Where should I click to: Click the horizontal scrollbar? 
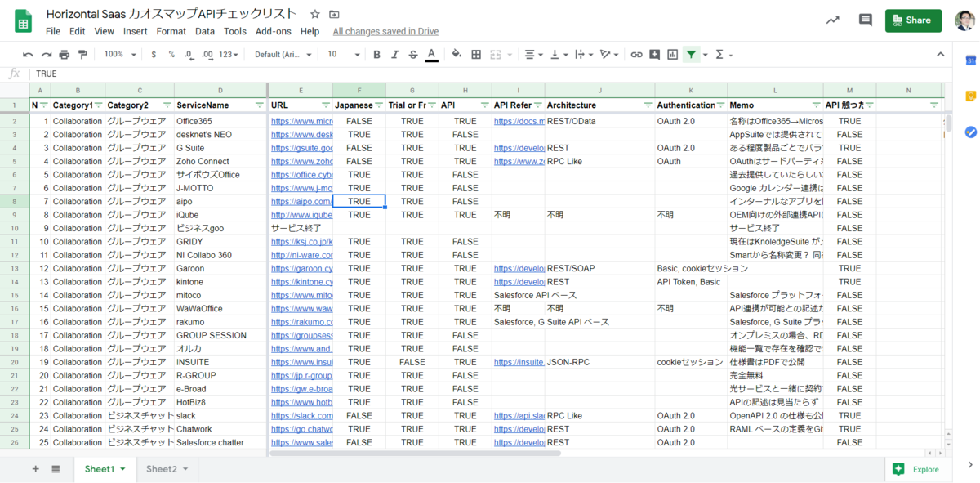416,452
